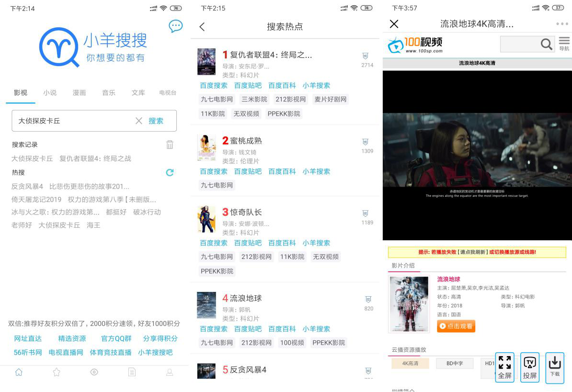Cast video with the 投屏 button
The height and width of the screenshot is (392, 572).
530,367
